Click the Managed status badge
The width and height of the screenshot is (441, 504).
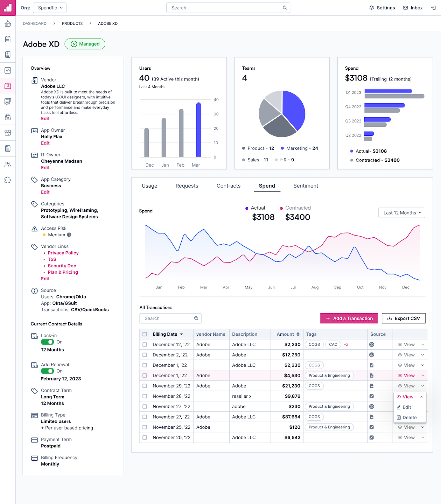(85, 44)
